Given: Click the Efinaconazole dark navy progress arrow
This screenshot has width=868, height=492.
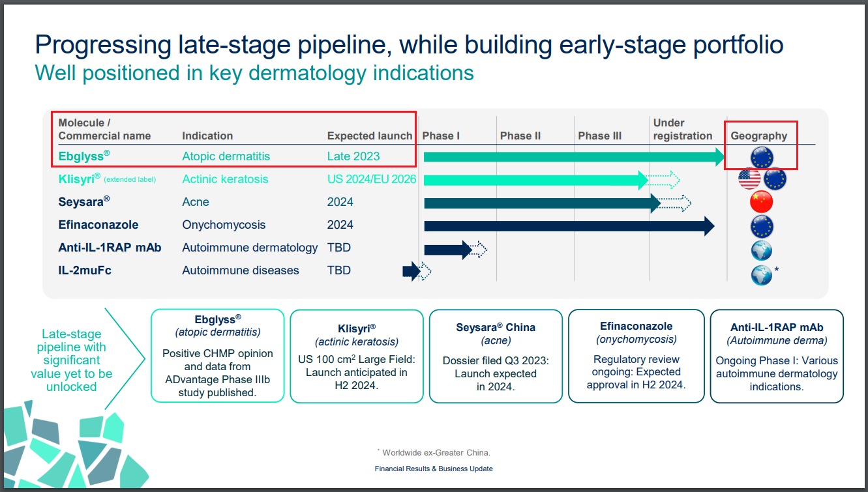Looking at the screenshot, I should tap(569, 226).
